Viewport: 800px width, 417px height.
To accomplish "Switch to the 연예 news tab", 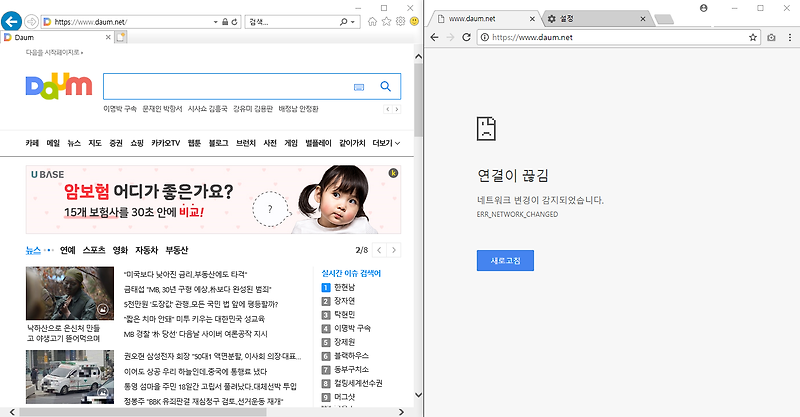I will coord(67,250).
